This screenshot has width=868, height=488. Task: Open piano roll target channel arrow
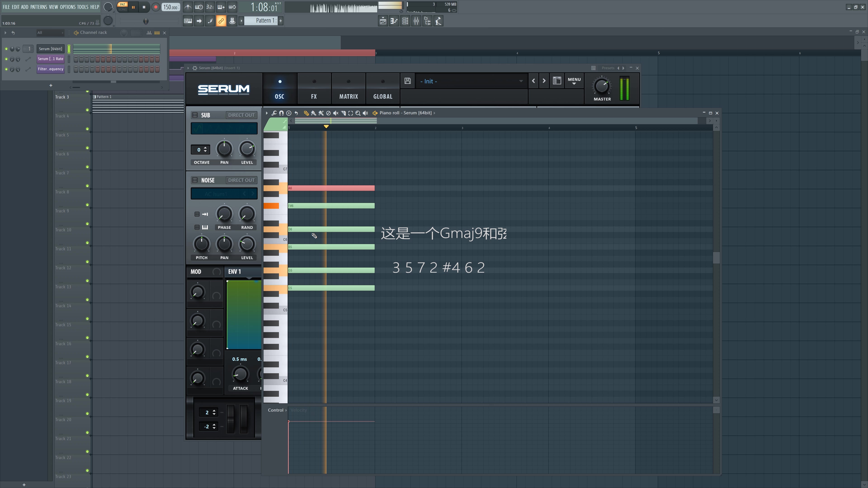coord(434,113)
